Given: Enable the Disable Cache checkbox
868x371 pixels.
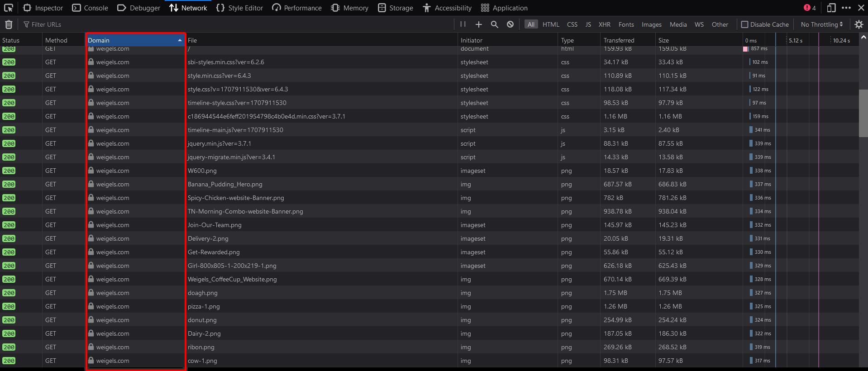Looking at the screenshot, I should [x=744, y=24].
